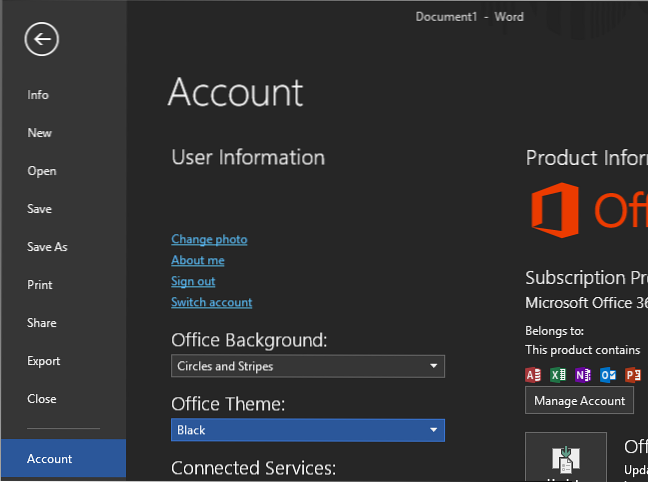Select New in the sidebar
This screenshot has height=482, width=648.
(40, 133)
